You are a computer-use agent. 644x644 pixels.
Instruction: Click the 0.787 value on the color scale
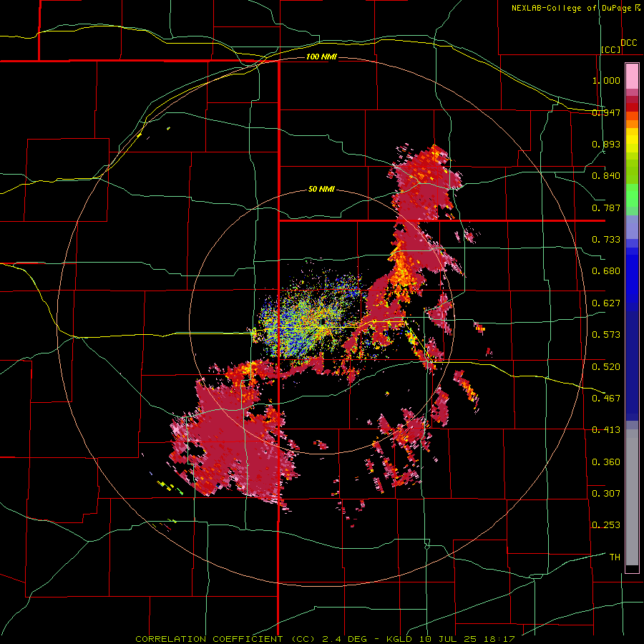point(606,208)
